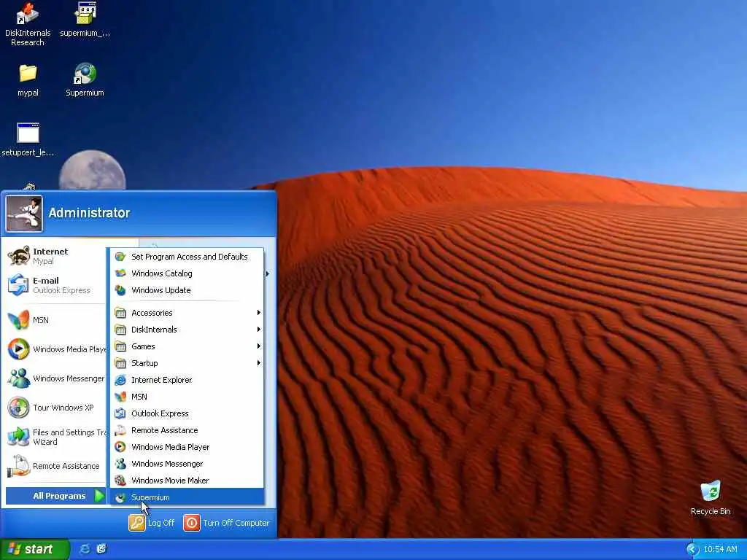Expand the Games folder submenu
The image size is (747, 560).
point(187,346)
